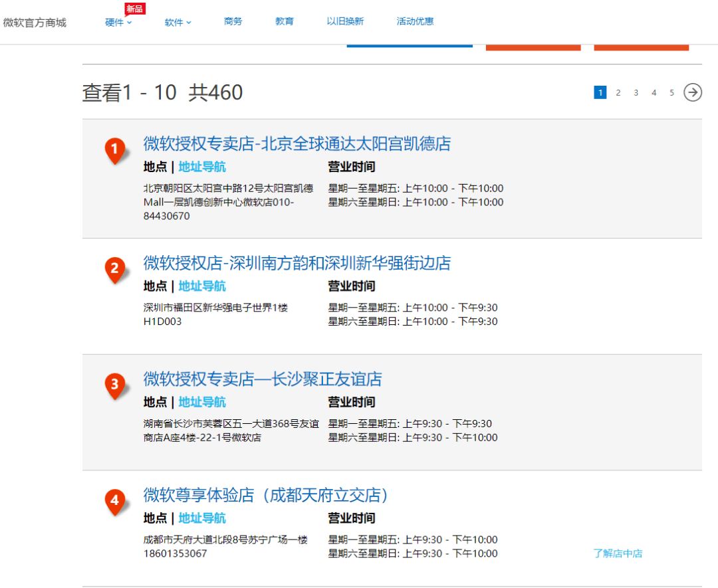718x588 pixels.
Task: Click the circular next-page arrow icon
Action: click(x=692, y=92)
